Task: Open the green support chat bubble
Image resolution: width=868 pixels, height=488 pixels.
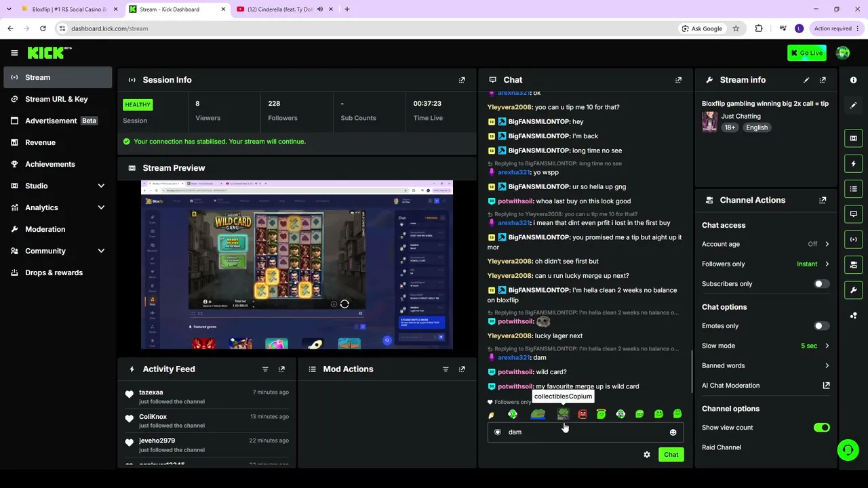Action: point(848,450)
